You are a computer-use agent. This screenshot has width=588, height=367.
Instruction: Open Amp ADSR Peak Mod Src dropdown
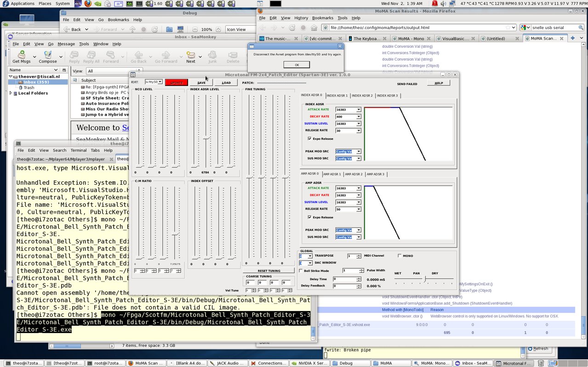pos(359,230)
